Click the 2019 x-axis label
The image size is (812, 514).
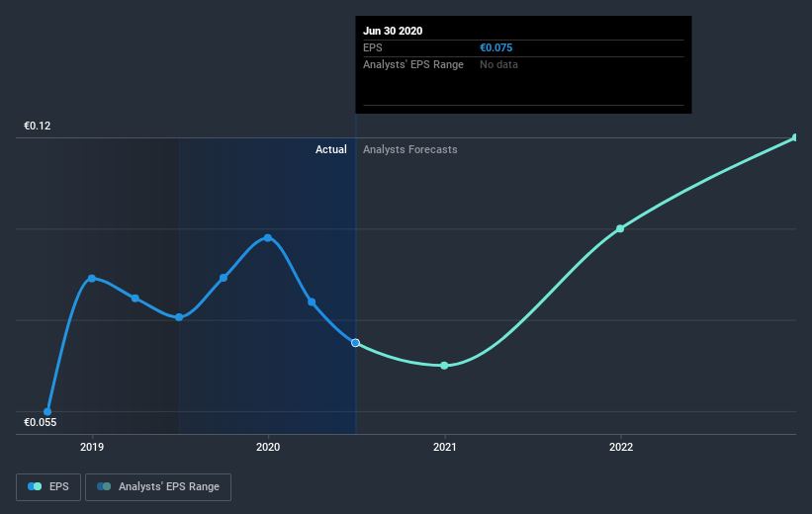[92, 447]
